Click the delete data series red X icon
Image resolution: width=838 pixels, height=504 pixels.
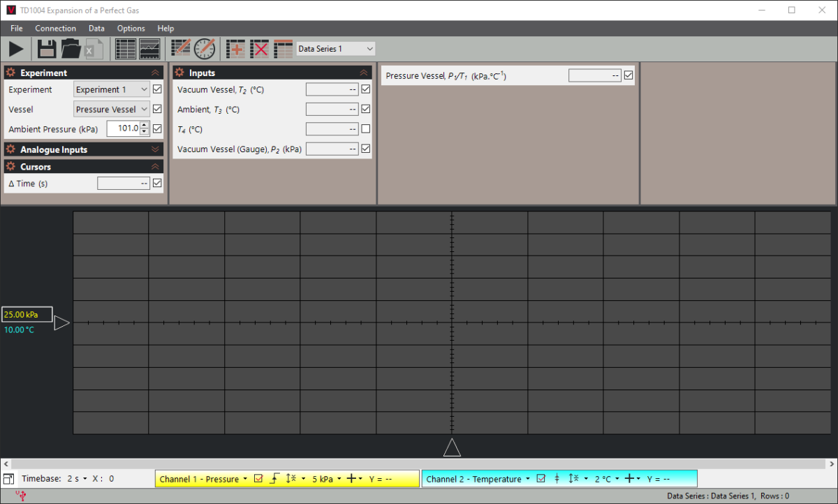pyautogui.click(x=260, y=49)
